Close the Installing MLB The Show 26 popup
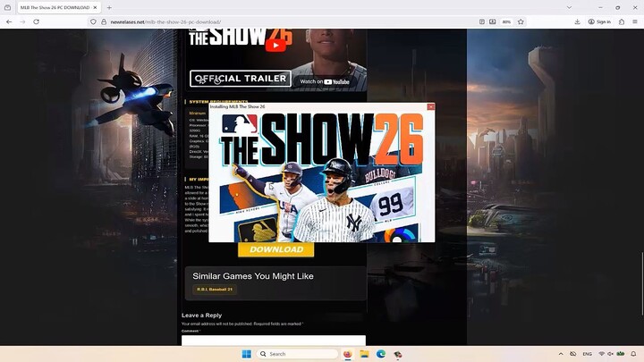 [430, 106]
